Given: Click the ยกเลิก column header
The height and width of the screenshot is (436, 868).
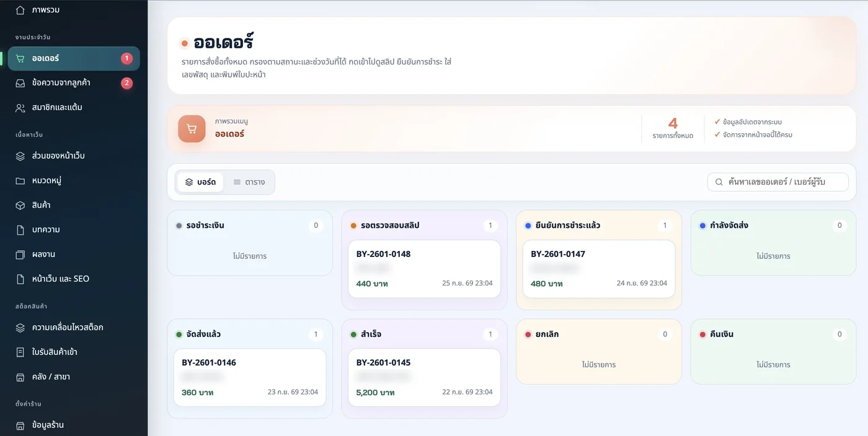Looking at the screenshot, I should (599, 334).
